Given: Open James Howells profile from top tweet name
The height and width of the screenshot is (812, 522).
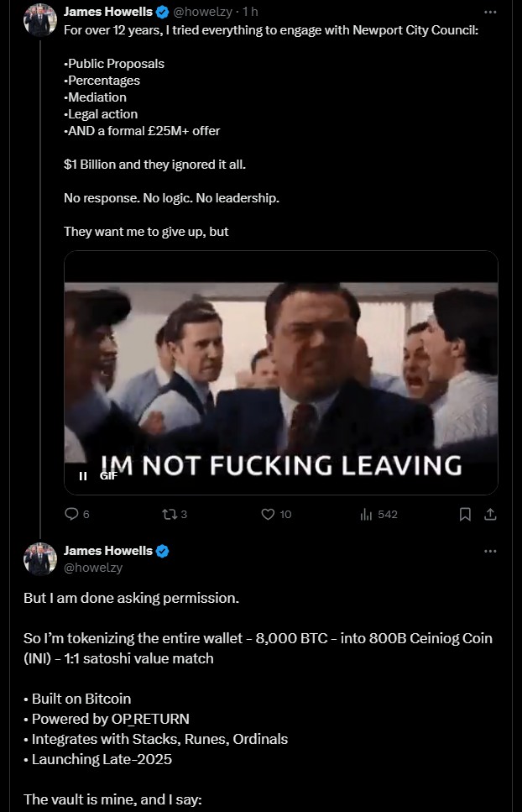Looking at the screenshot, I should click(108, 12).
